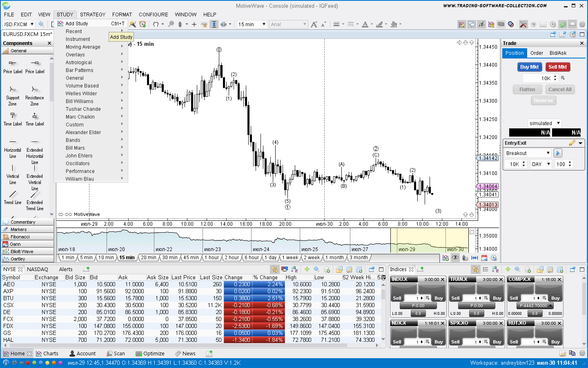Toggle the hide-eye icon in top toolbar
Viewport: 588px width, 368px height.
point(481,25)
